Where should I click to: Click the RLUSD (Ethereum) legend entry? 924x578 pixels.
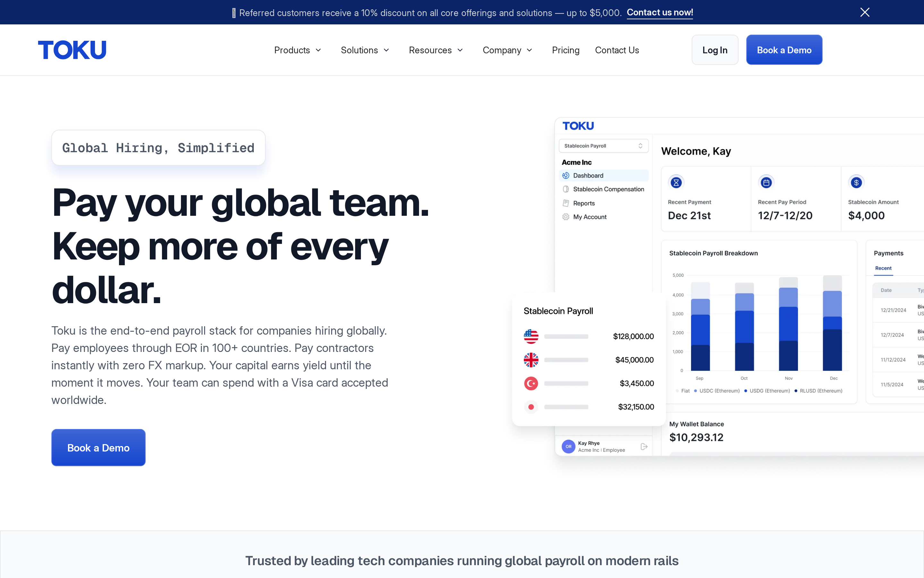click(x=818, y=391)
